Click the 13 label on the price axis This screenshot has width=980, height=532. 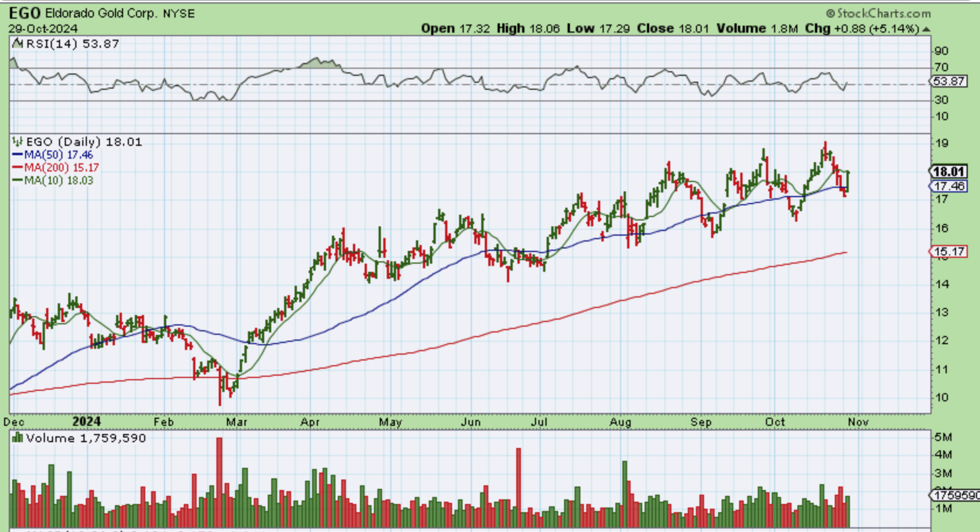pos(942,312)
